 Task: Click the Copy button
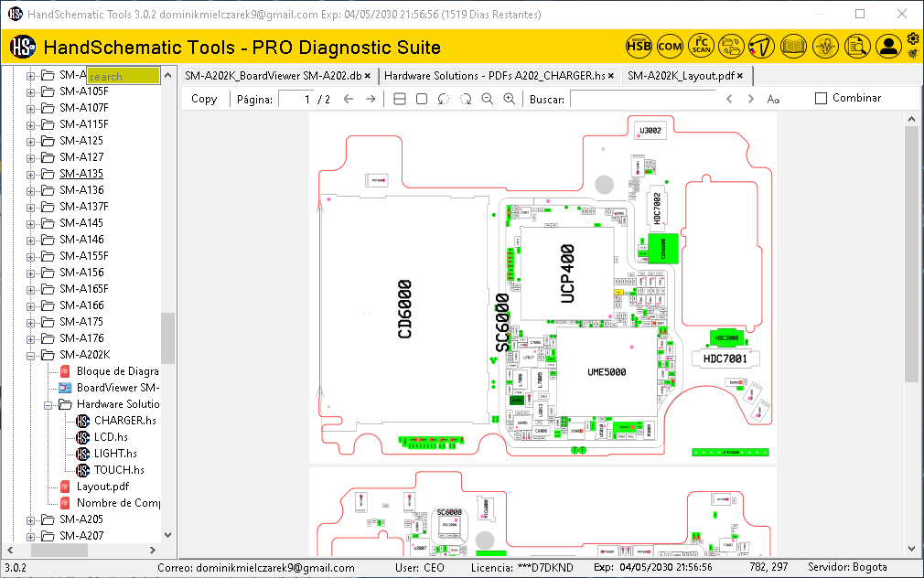pos(204,99)
